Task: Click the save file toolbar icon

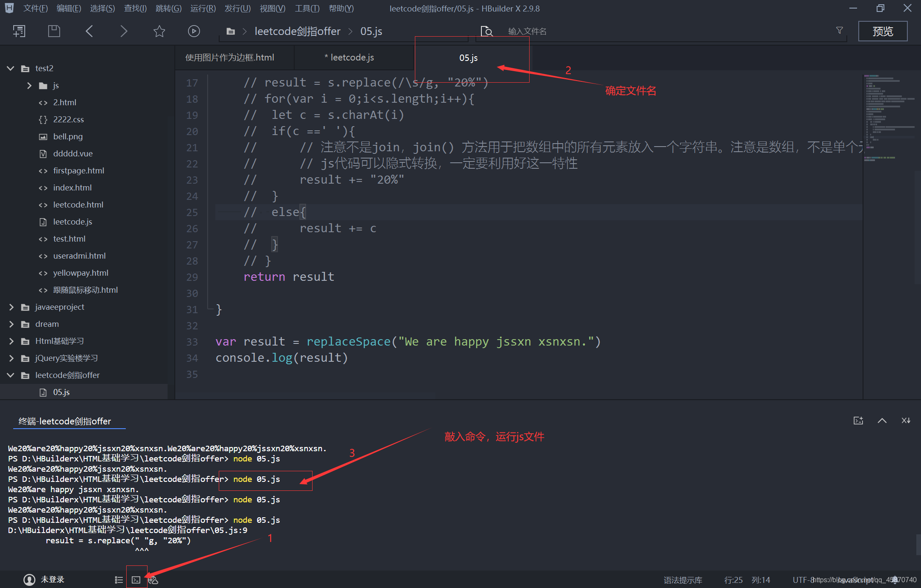Action: coord(54,31)
